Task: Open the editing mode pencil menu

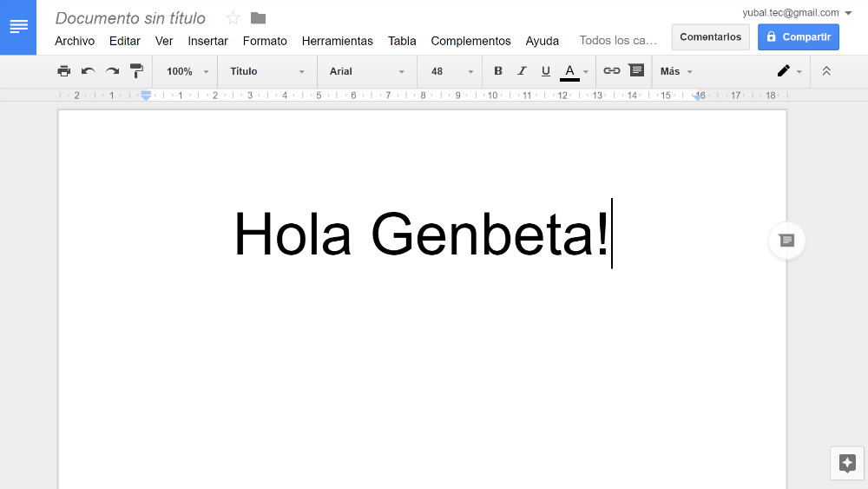Action: click(x=789, y=71)
